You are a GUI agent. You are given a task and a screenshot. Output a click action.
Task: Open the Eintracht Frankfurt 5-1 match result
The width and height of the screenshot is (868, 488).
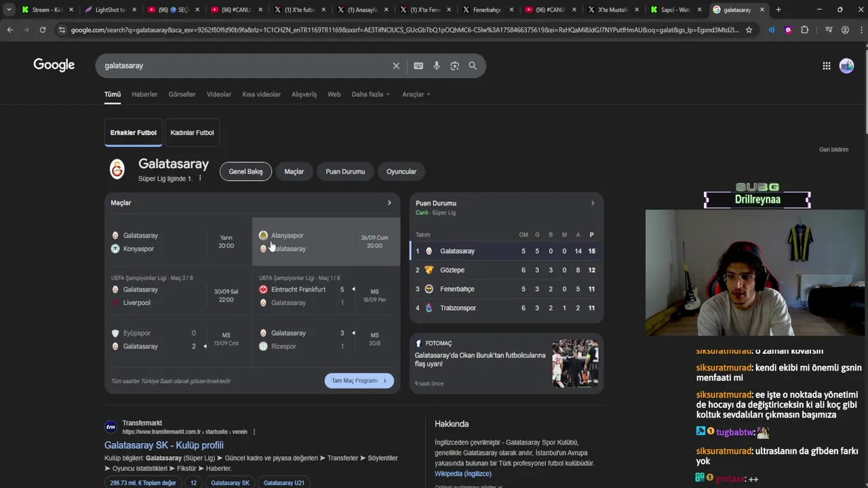coord(326,291)
